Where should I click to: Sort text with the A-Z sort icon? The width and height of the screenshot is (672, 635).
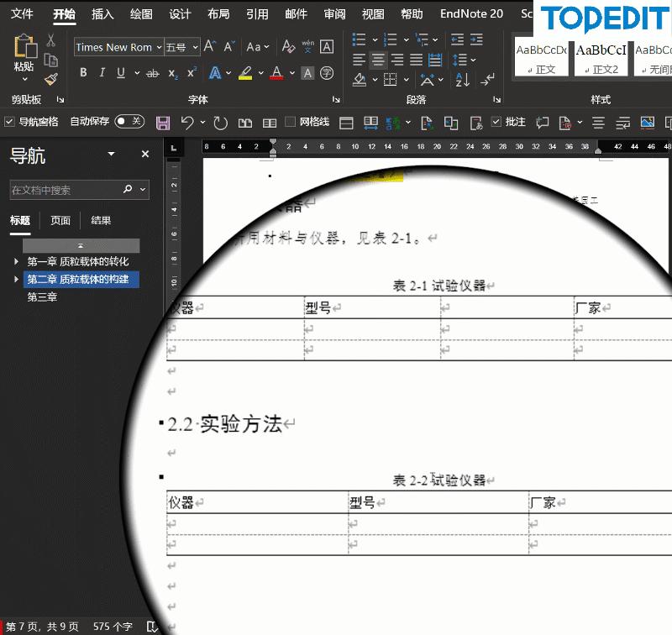(463, 79)
